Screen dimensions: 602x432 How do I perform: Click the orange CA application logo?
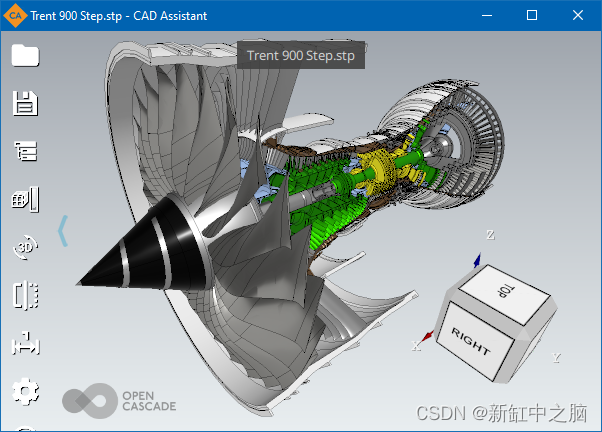(x=15, y=15)
